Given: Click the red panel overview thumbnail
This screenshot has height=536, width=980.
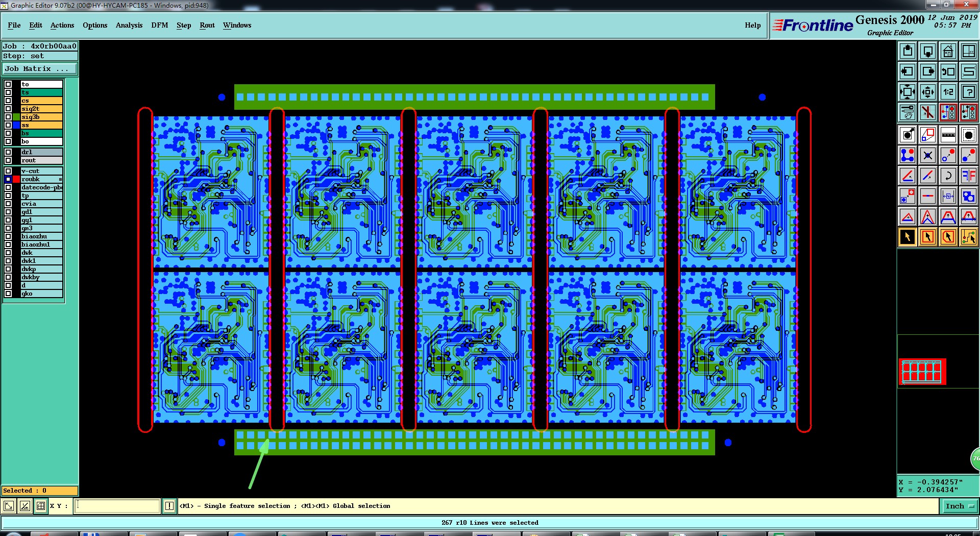Looking at the screenshot, I should point(922,372).
